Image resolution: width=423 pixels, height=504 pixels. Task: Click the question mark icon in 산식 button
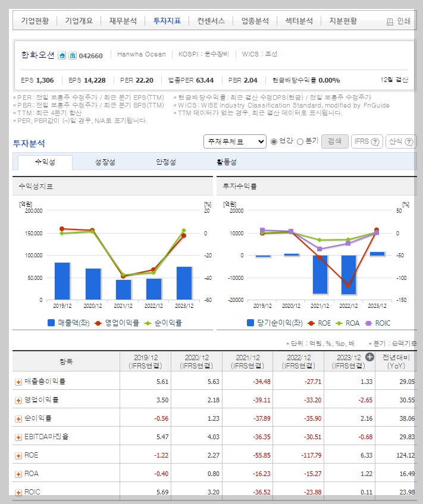(409, 141)
